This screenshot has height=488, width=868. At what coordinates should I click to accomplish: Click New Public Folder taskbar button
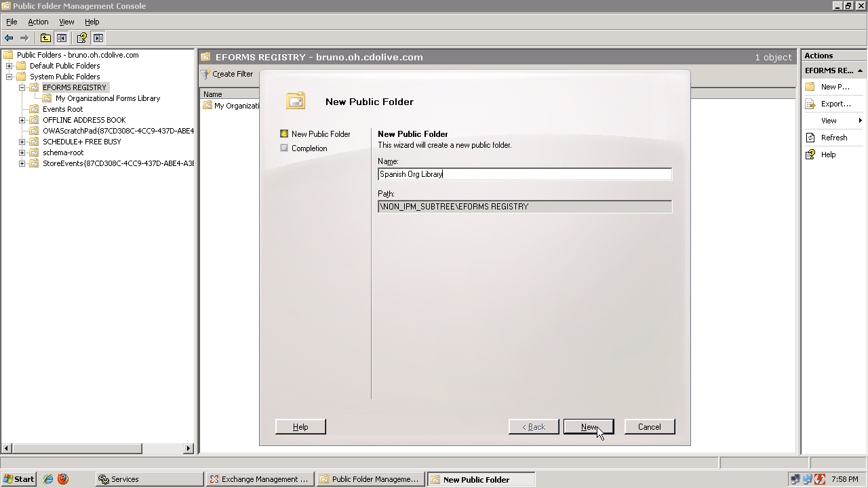click(x=481, y=479)
